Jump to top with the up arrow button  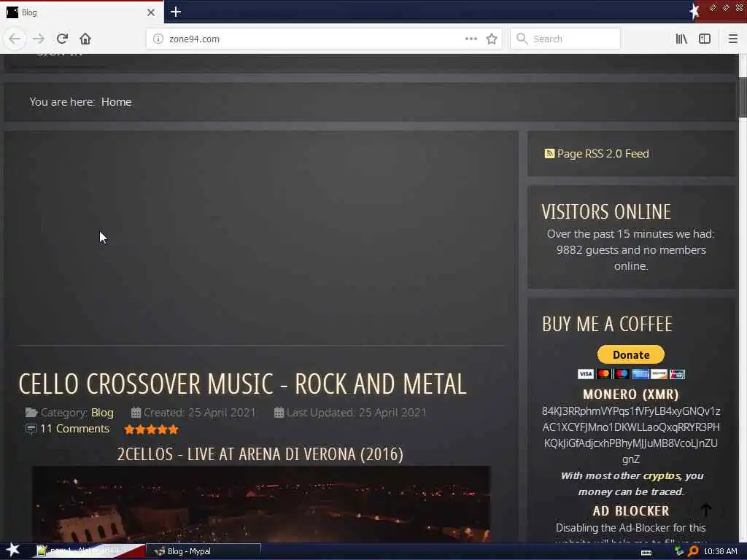(706, 510)
